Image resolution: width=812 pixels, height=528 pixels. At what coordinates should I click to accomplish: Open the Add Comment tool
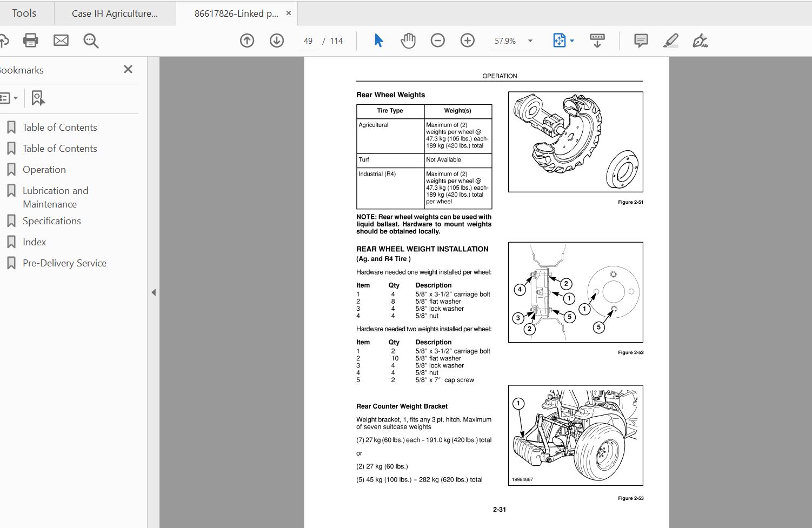640,40
